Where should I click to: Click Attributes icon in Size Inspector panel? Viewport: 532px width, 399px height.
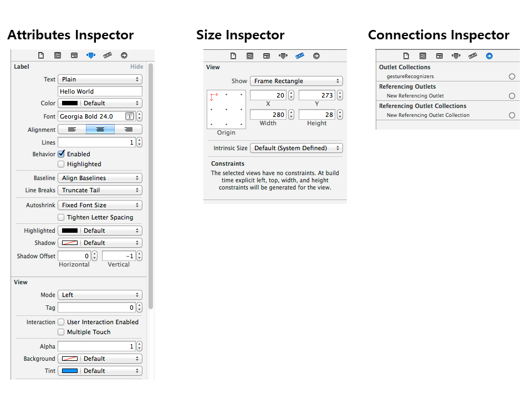283,56
